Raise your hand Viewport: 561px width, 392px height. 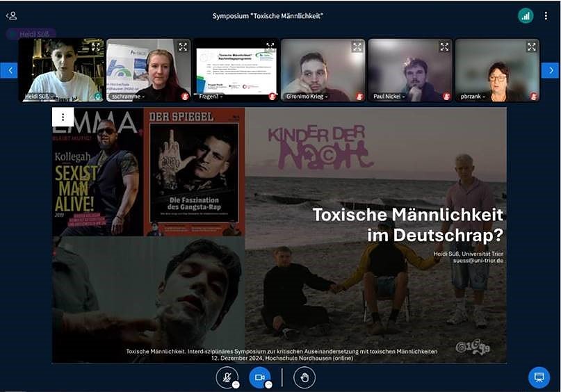pos(304,377)
